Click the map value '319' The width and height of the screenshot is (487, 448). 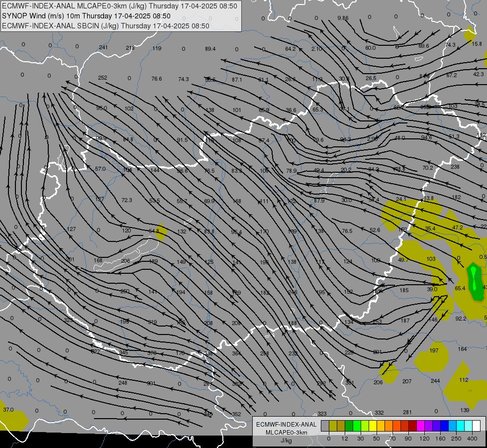(152, 322)
